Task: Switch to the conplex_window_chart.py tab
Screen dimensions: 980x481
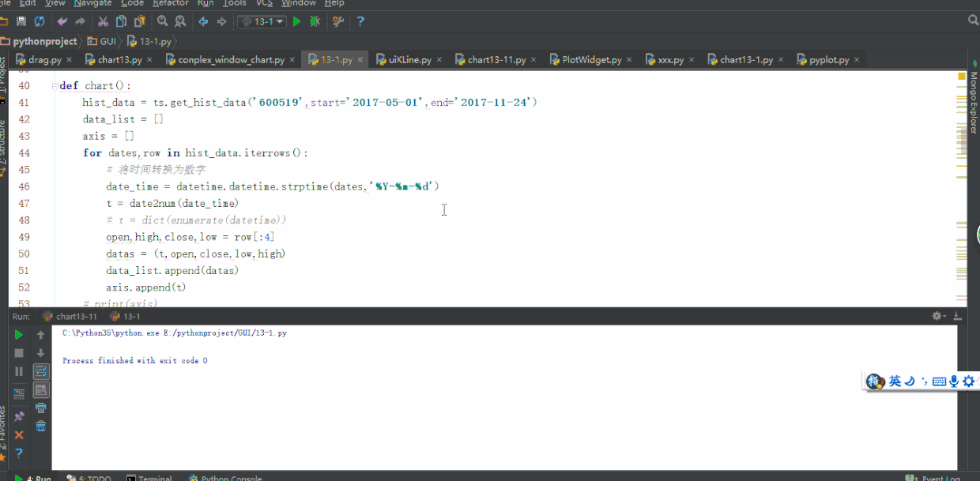Action: [231, 60]
